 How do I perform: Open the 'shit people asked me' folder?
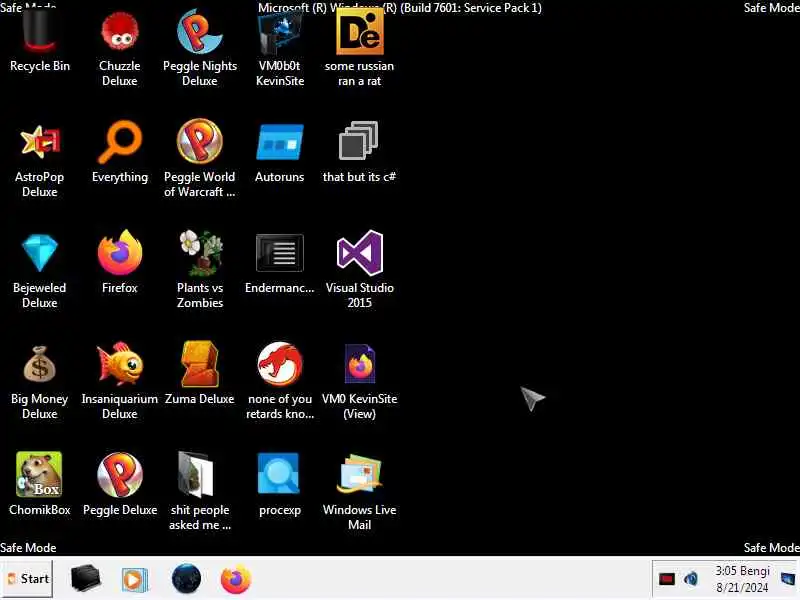coord(196,474)
